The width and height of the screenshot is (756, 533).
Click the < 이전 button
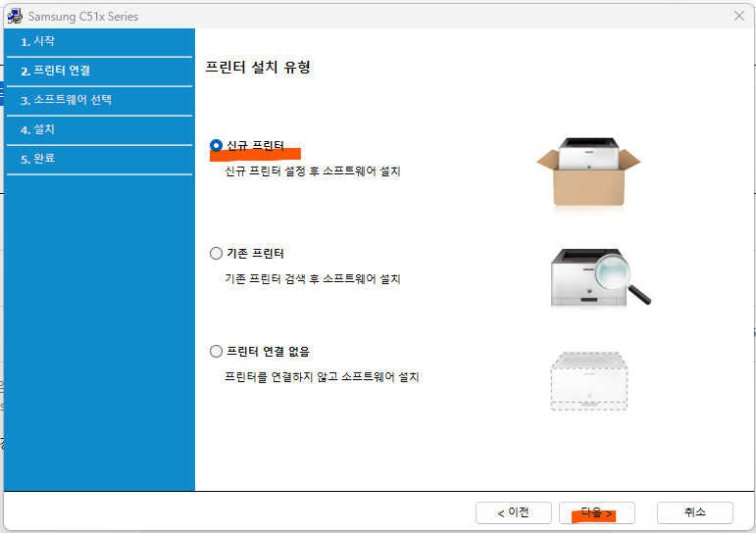pos(514,512)
